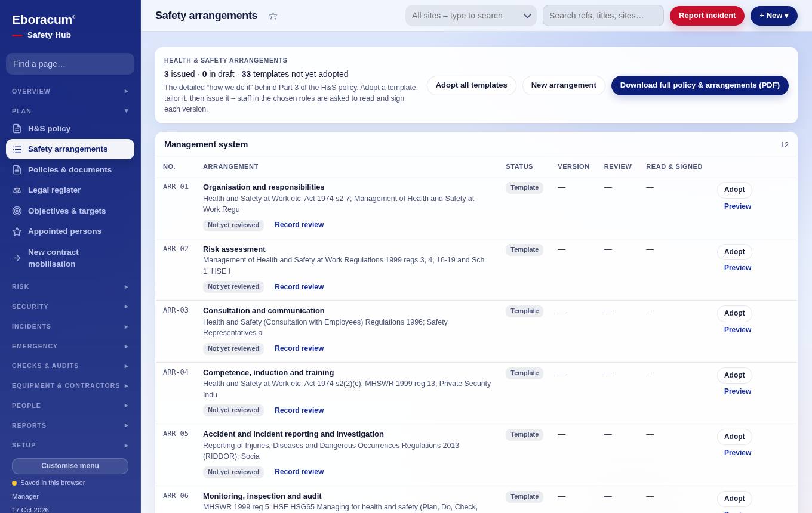This screenshot has height=513, width=812.
Task: Expand the Security sidebar section
Action: (x=70, y=307)
